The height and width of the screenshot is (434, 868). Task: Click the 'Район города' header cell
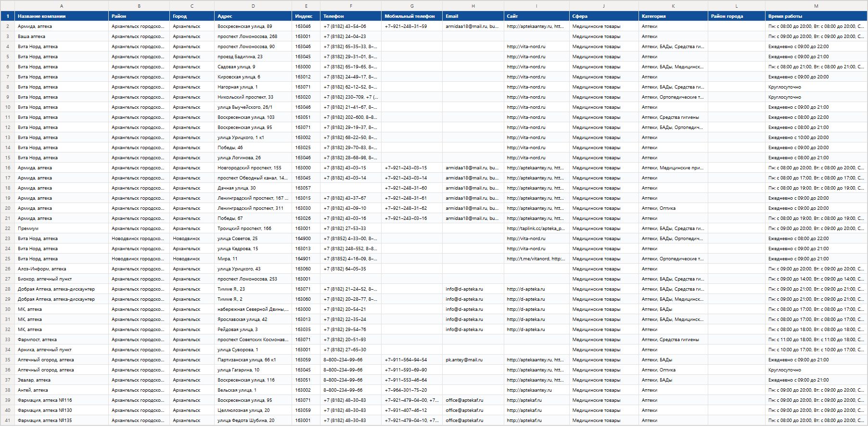coord(737,16)
